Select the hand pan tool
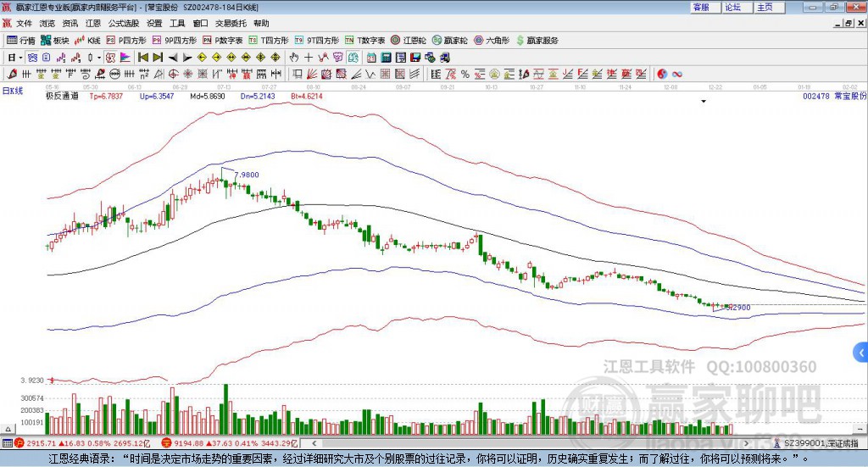Image resolution: width=868 pixels, height=467 pixels. click(294, 58)
